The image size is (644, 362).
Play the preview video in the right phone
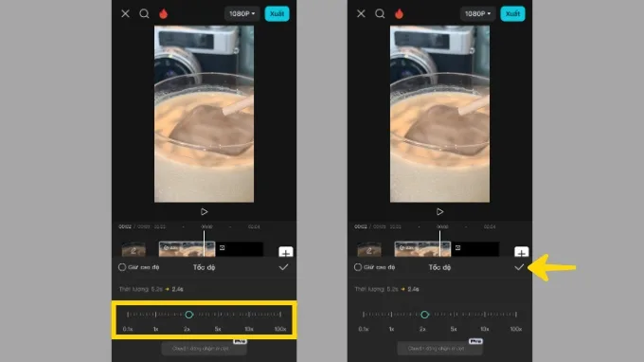[439, 212]
